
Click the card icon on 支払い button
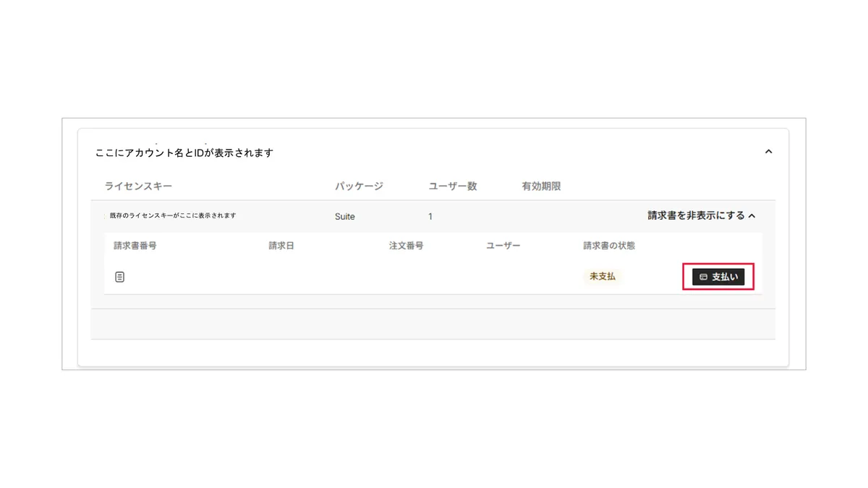tap(703, 277)
